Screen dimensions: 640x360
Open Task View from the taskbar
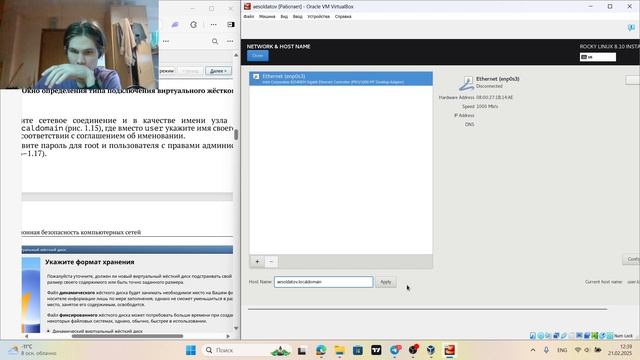tap(302, 350)
